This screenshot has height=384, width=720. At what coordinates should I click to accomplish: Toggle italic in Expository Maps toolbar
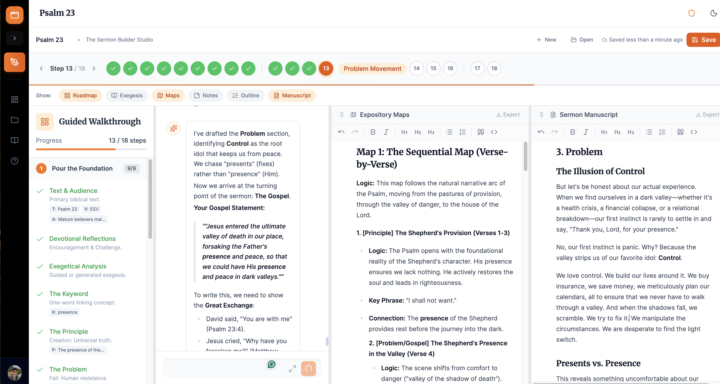(386, 132)
